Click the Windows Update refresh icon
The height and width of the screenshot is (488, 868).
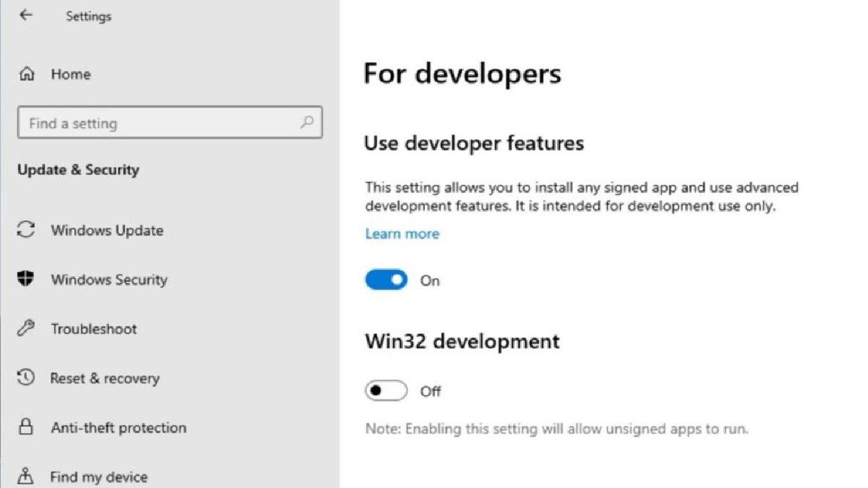[x=27, y=230]
